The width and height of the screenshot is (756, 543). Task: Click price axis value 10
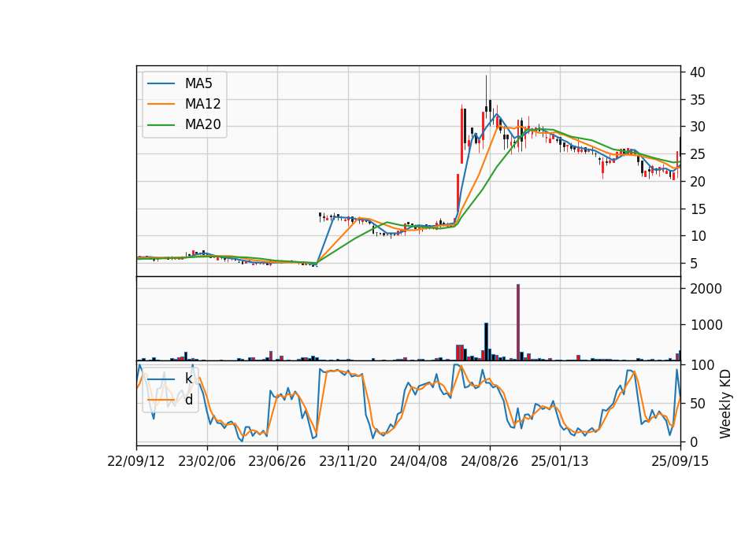[x=698, y=237]
